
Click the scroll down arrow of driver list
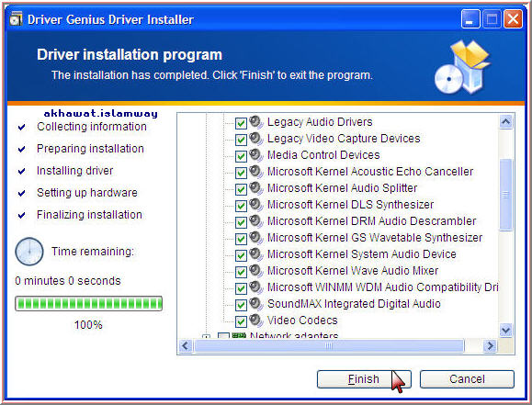click(506, 330)
